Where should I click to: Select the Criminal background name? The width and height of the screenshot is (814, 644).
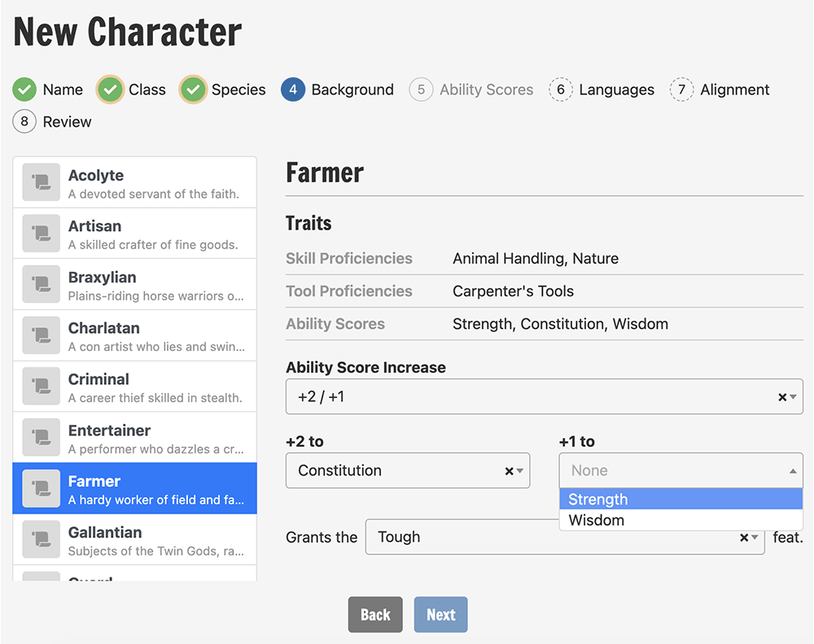(98, 379)
